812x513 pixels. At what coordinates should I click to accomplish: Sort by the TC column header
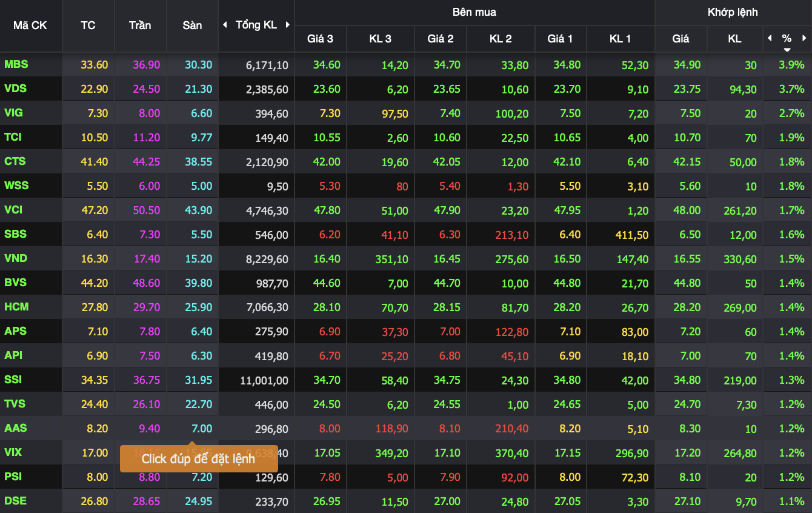pos(88,25)
